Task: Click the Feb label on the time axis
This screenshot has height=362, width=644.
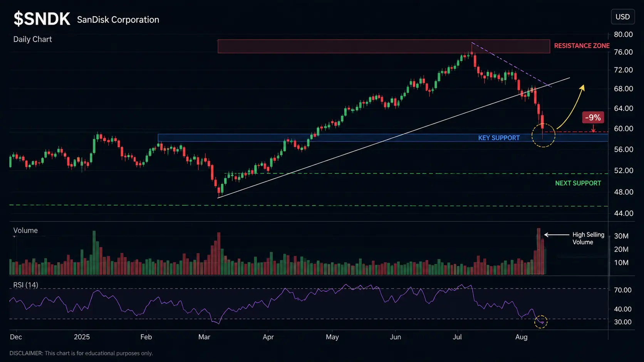Action: tap(146, 337)
